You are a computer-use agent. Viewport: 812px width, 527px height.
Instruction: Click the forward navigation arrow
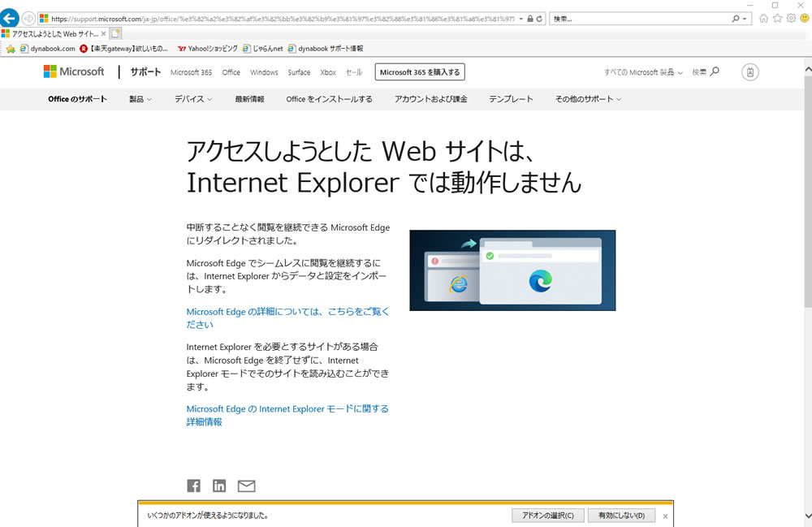point(28,19)
